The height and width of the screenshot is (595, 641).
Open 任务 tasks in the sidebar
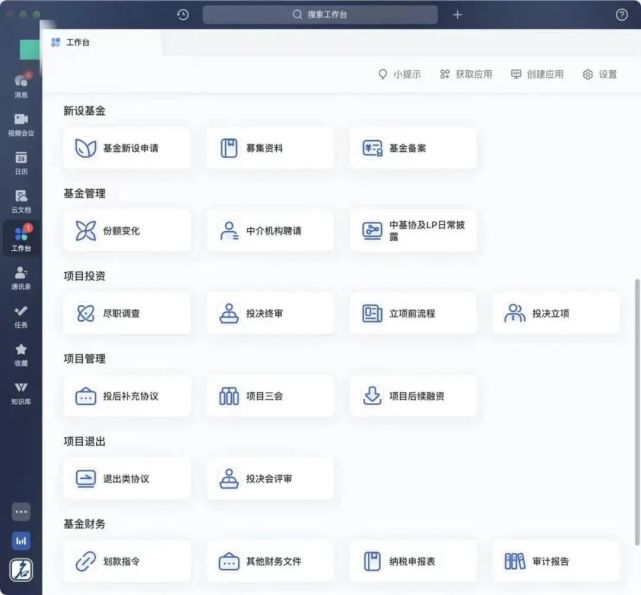21,317
